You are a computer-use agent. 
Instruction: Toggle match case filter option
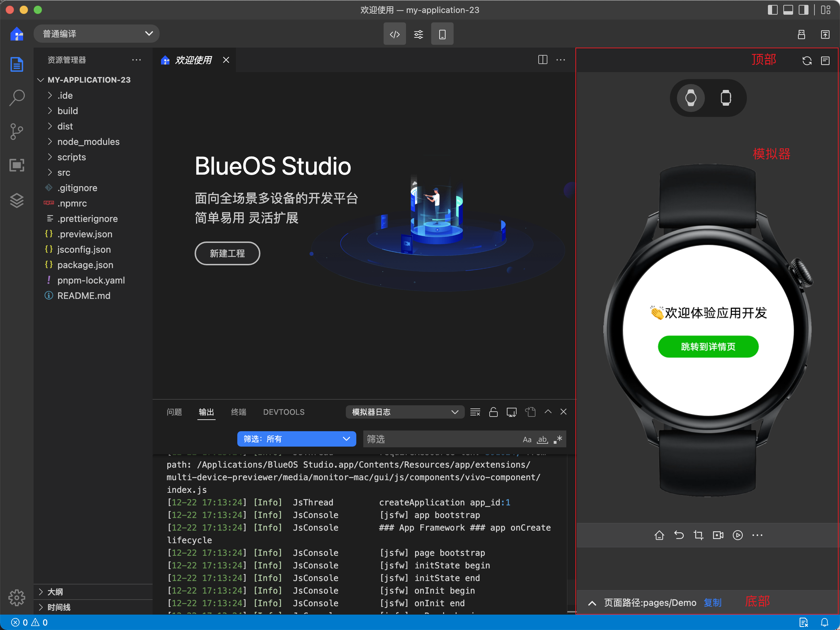point(527,439)
